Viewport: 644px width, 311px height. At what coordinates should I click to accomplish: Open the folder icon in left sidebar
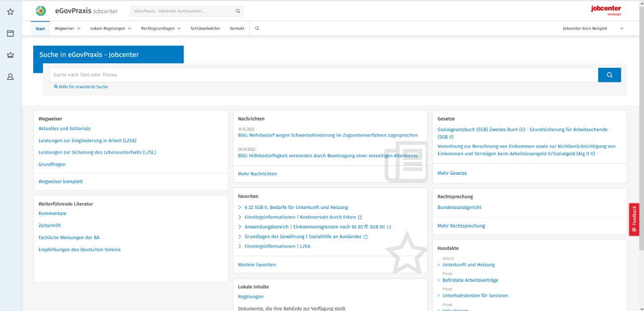coord(10,34)
